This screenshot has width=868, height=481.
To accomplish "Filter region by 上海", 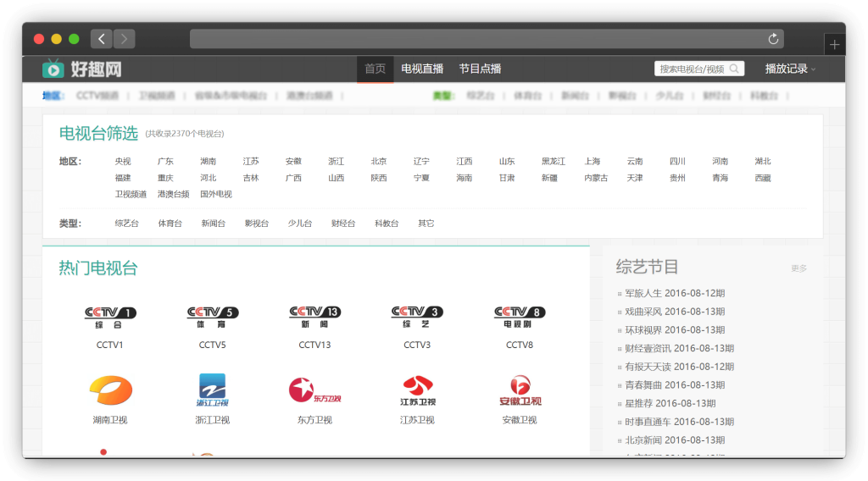I will [593, 162].
